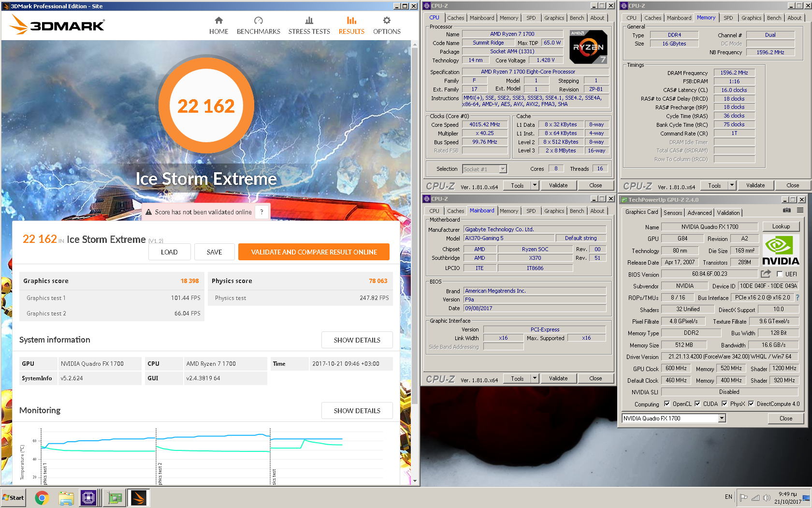Toggle the PhysX checkbox in GPU-Z
This screenshot has width=812, height=508.
click(725, 404)
